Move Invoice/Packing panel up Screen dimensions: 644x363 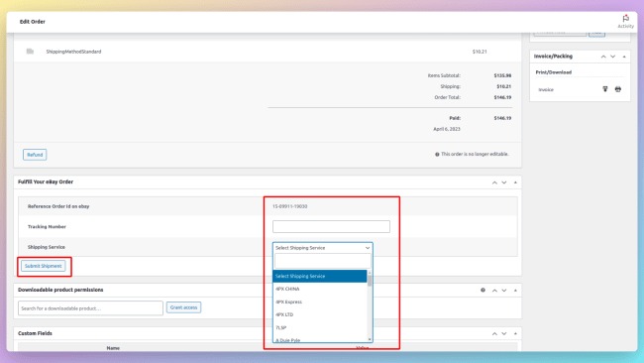coord(603,57)
